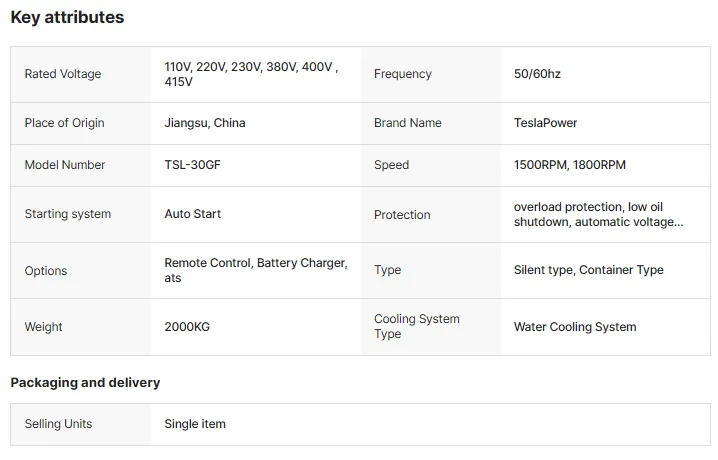Click the 50/60hz value

click(537, 74)
